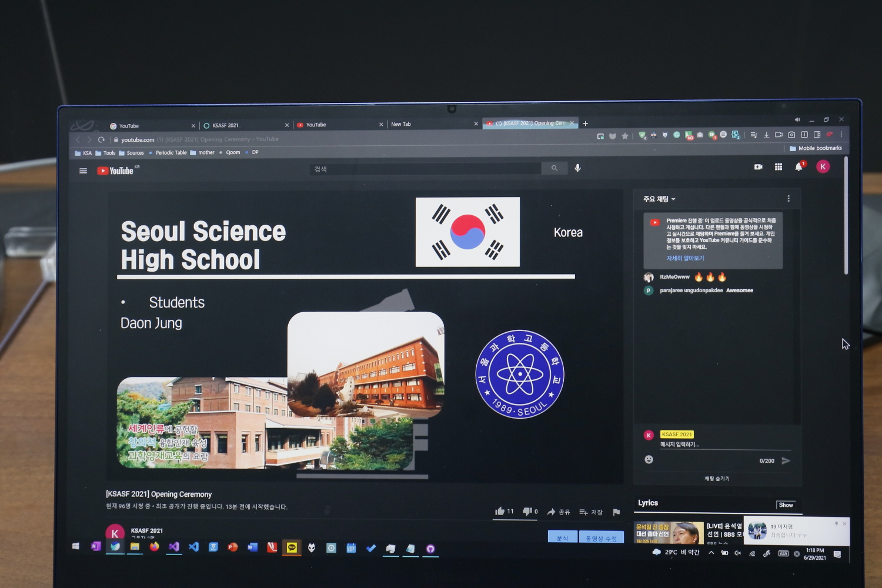This screenshot has height=588, width=882.
Task: Open the Tools bookmarks folder
Action: pos(105,153)
